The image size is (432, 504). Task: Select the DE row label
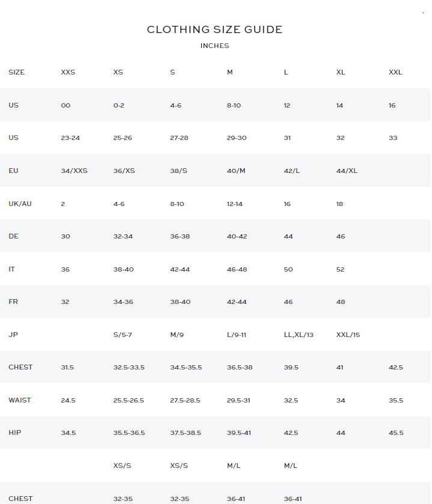(13, 236)
